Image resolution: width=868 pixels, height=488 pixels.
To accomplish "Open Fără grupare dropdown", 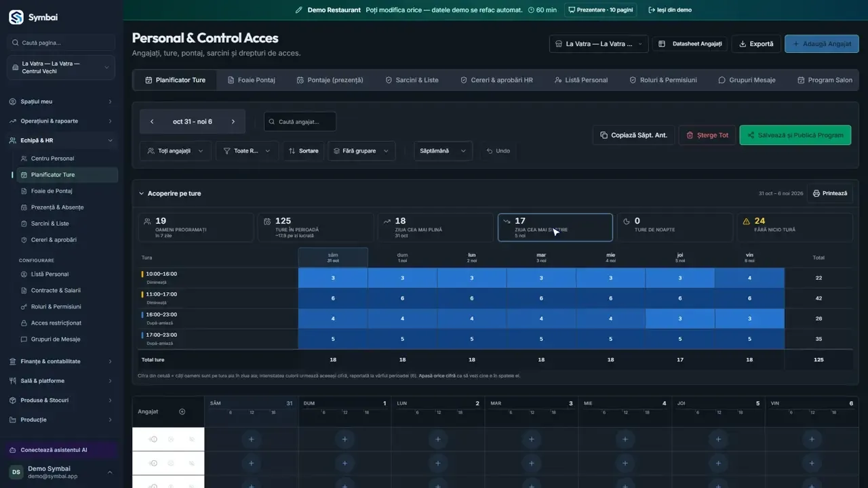I will pyautogui.click(x=361, y=150).
